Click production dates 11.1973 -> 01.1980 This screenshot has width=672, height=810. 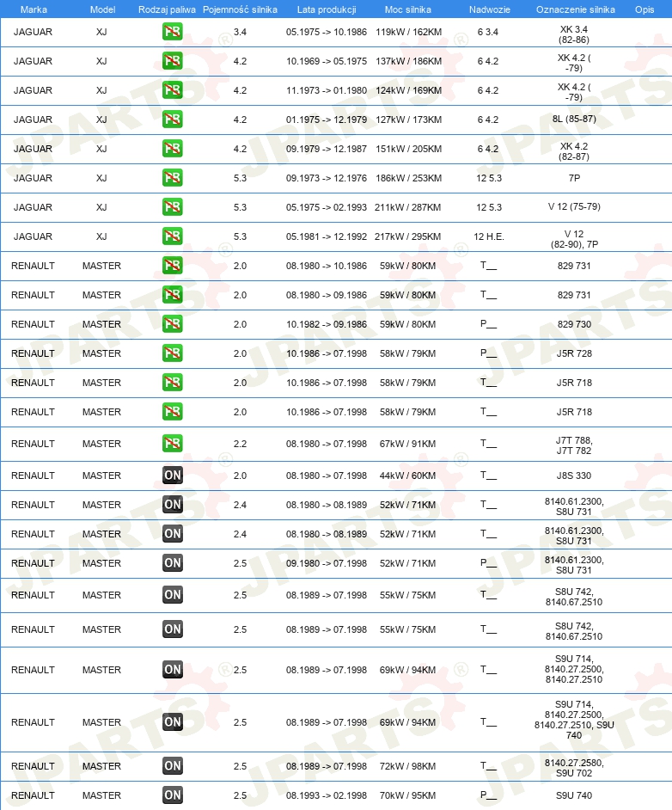(x=327, y=90)
